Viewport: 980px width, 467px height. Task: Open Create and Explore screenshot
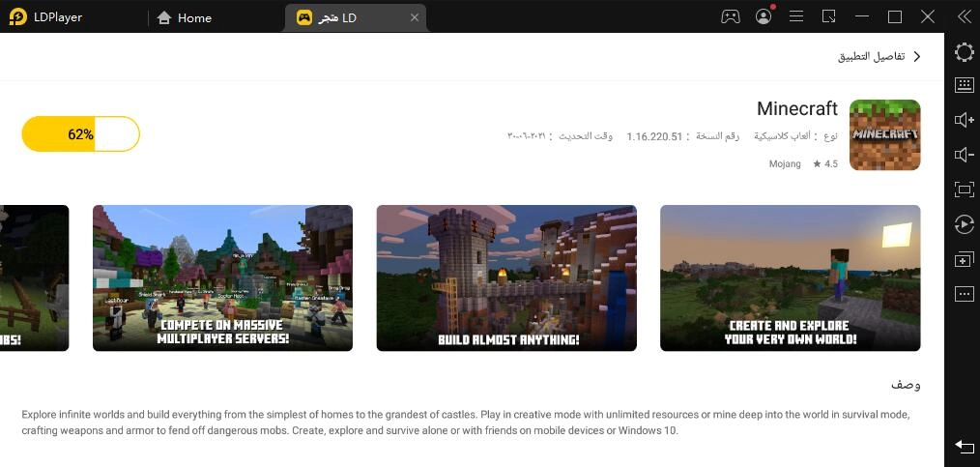click(x=790, y=278)
